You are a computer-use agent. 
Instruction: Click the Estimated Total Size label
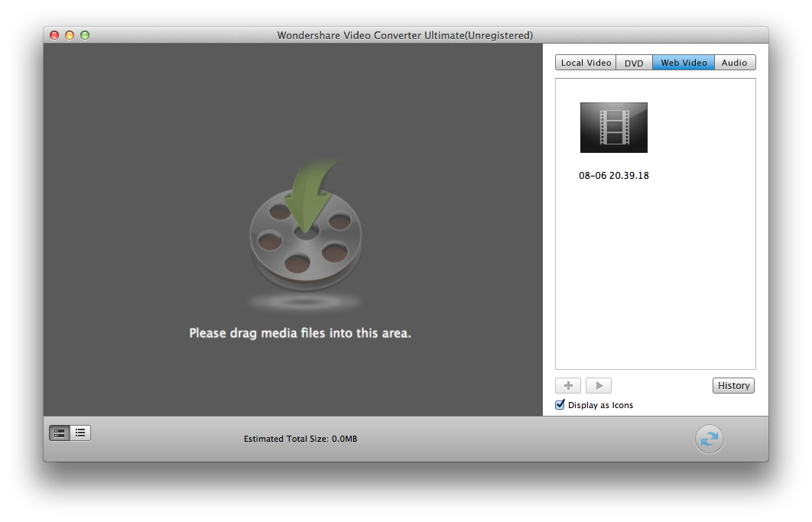300,439
